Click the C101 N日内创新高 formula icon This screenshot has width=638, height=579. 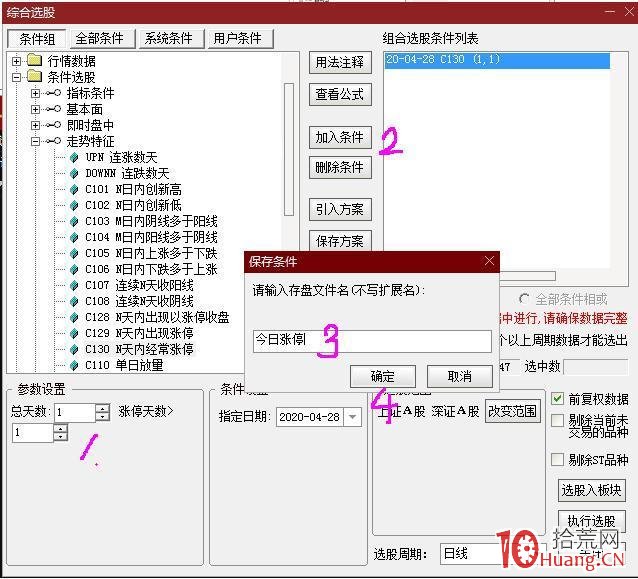[x=74, y=190]
